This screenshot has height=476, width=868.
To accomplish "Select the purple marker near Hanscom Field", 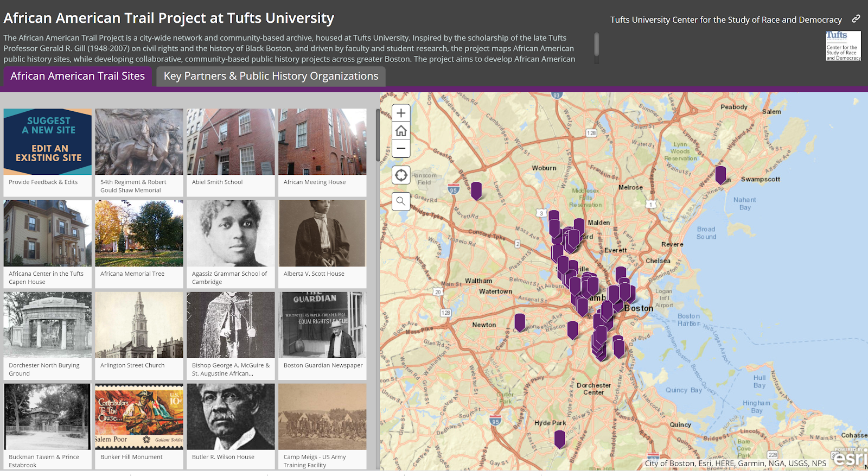I will click(476, 191).
